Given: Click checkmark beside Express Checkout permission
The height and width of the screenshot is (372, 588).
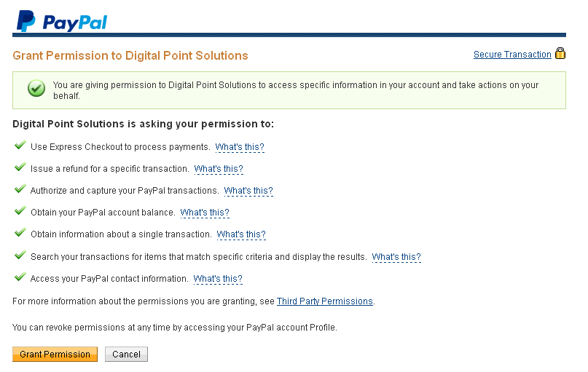Looking at the screenshot, I should [20, 146].
